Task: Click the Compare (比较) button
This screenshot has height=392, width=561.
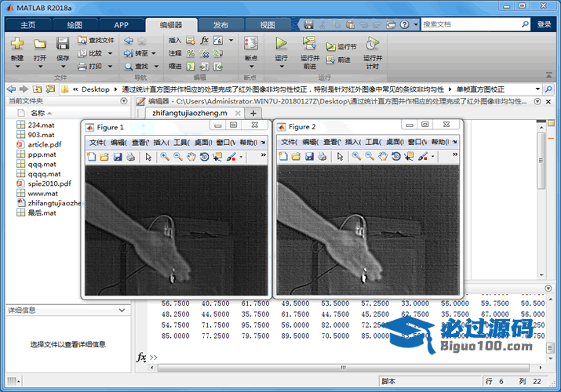Action: pyautogui.click(x=95, y=53)
